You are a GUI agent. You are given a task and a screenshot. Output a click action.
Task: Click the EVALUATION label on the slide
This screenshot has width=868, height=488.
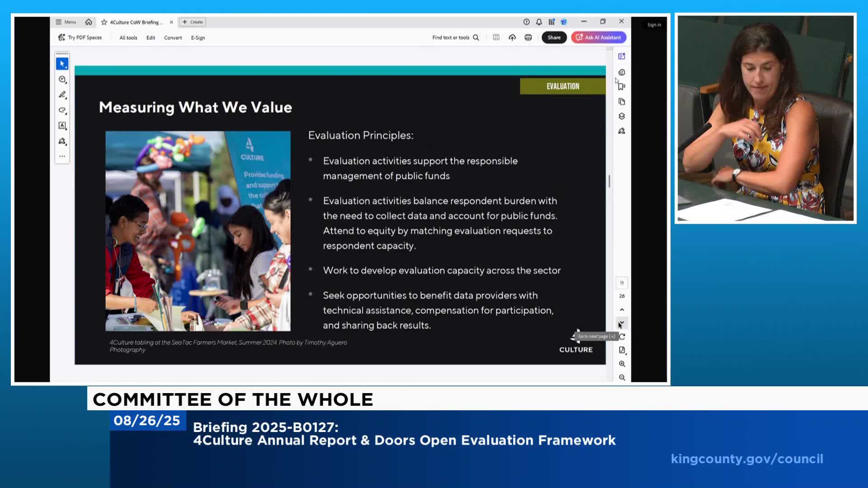[563, 86]
